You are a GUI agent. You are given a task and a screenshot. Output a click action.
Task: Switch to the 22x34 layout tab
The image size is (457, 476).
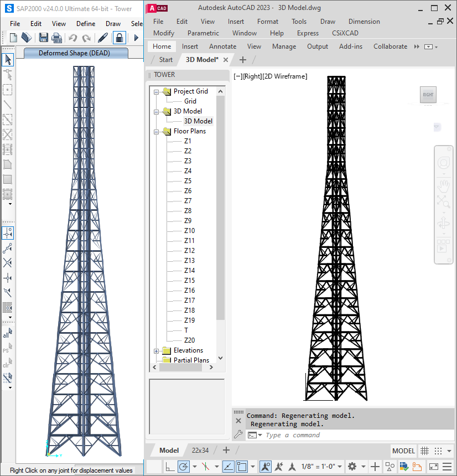[x=200, y=450]
